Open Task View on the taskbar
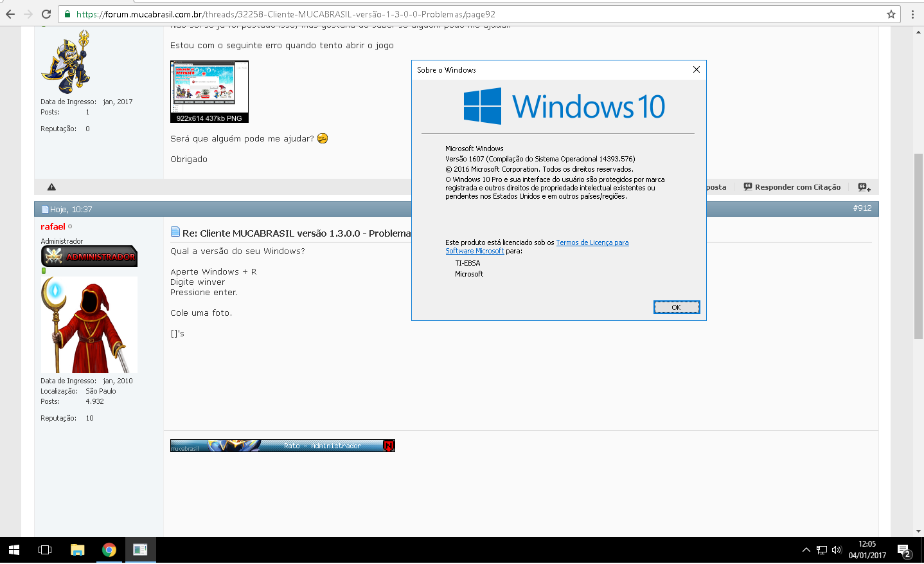Image resolution: width=924 pixels, height=564 pixels. [45, 550]
